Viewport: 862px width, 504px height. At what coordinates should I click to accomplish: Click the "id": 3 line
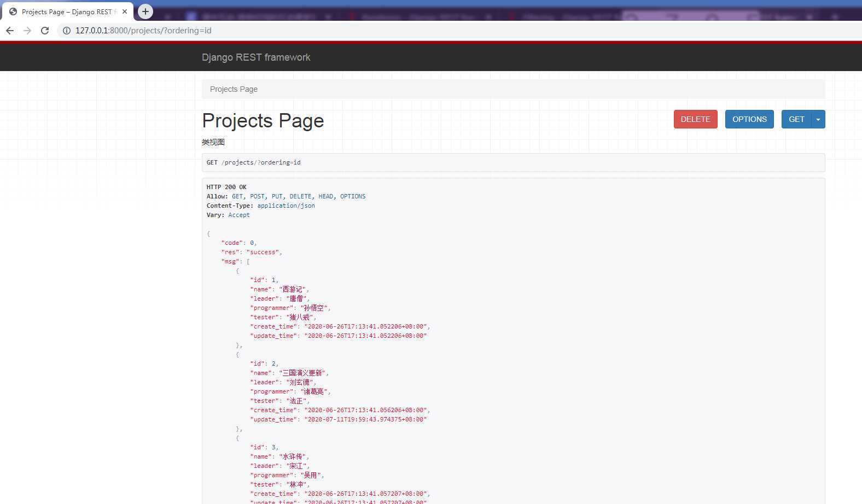point(264,447)
